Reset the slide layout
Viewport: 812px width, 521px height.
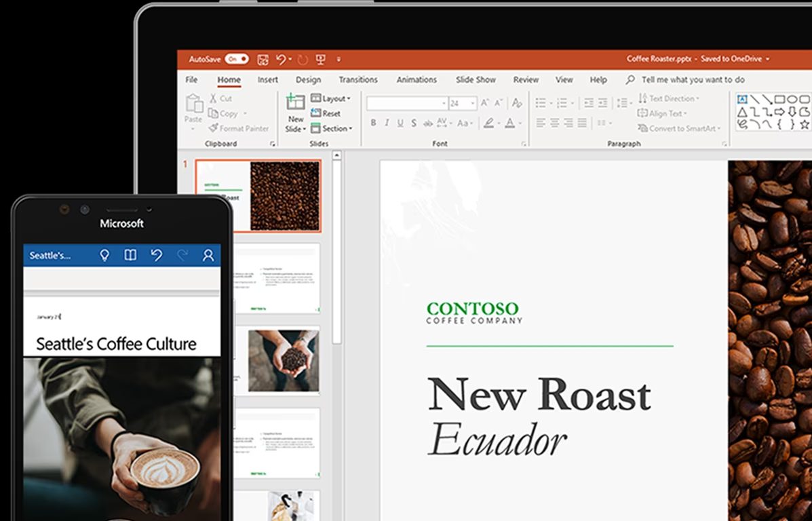click(x=326, y=113)
